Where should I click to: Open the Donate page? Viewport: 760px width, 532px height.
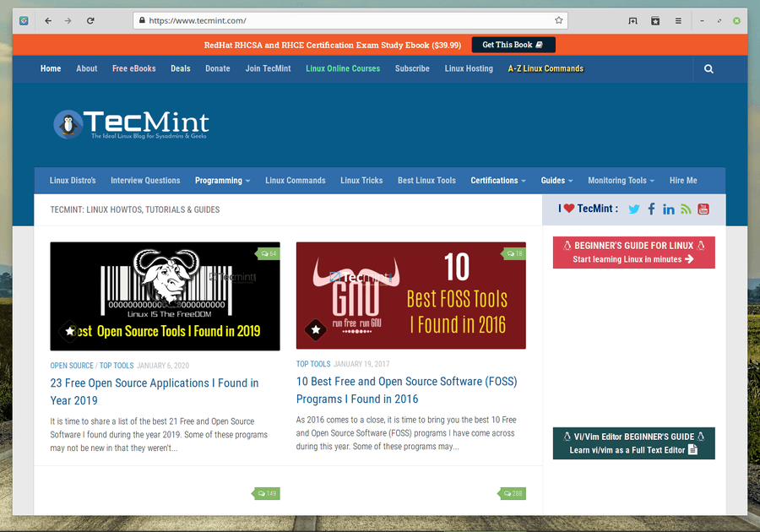pos(218,68)
